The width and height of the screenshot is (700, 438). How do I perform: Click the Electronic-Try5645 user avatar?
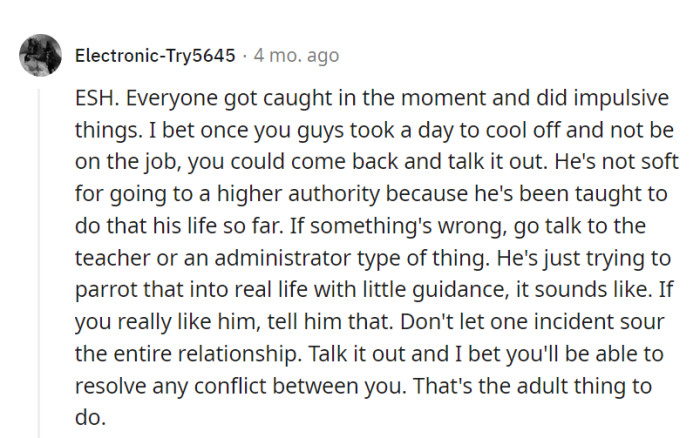pos(40,54)
